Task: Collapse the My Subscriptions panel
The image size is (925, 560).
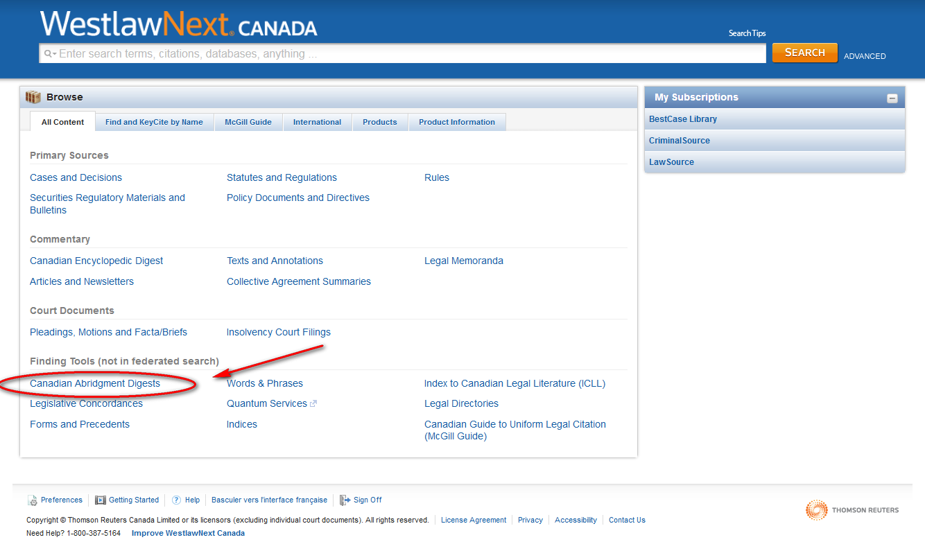Action: [x=892, y=98]
